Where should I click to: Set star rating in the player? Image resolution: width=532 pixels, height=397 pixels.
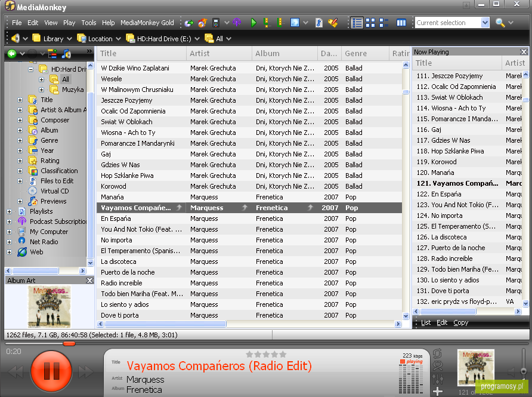(x=267, y=355)
